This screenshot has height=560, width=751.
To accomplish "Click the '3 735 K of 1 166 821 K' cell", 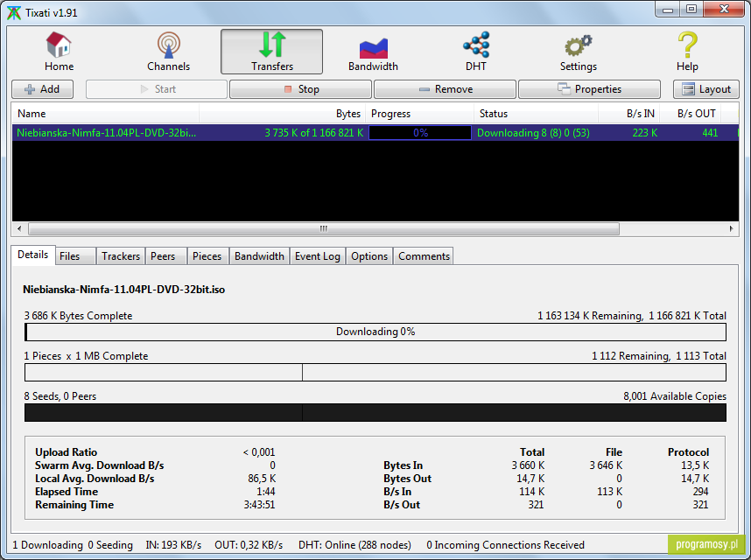I will pyautogui.click(x=314, y=133).
